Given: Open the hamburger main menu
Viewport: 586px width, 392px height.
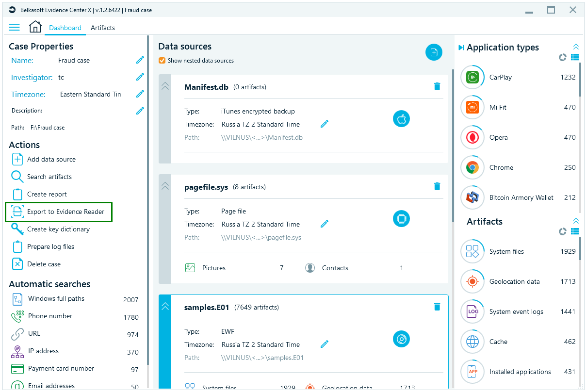Looking at the screenshot, I should pyautogui.click(x=14, y=27).
